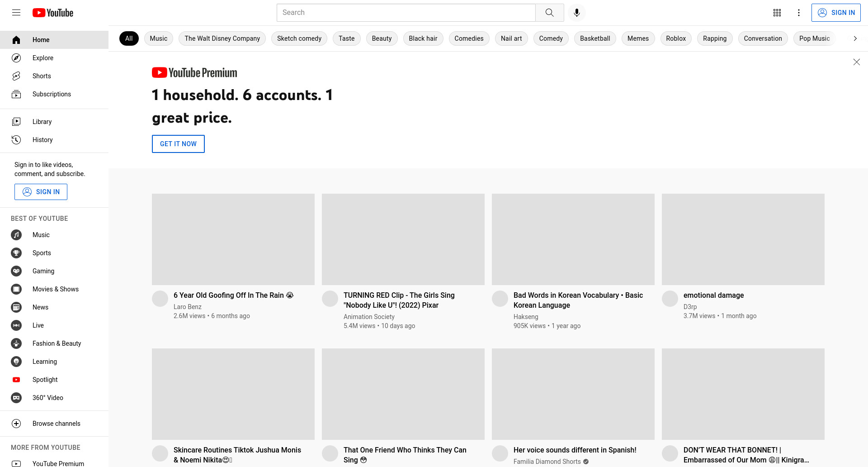868x467 pixels.
Task: Open Subscriptions in the sidebar
Action: pos(54,94)
